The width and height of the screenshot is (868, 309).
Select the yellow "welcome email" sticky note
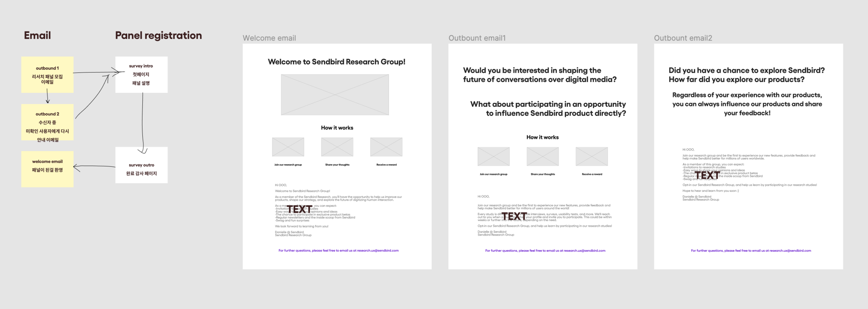click(x=47, y=169)
